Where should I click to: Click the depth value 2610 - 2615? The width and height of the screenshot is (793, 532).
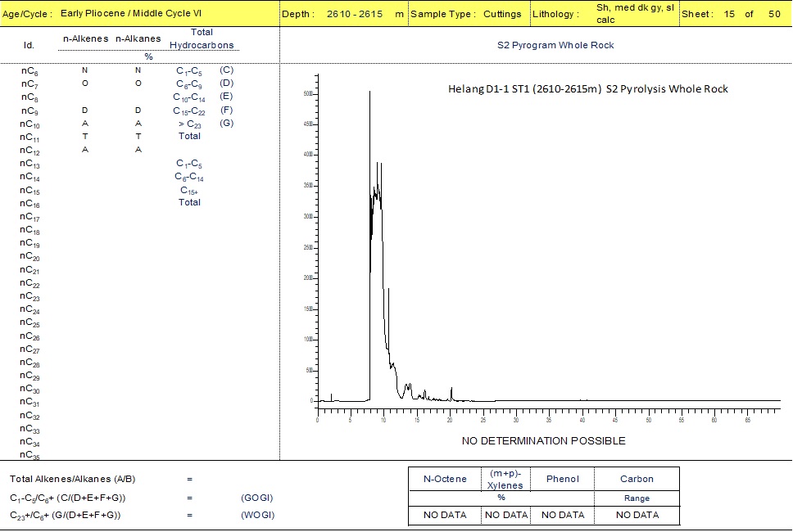click(x=354, y=15)
